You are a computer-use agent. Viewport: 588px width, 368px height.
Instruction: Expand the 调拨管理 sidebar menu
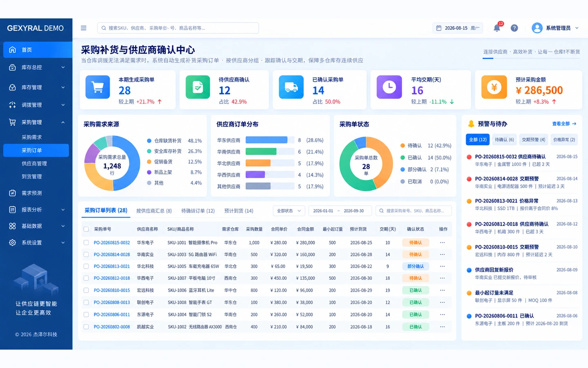click(x=63, y=105)
